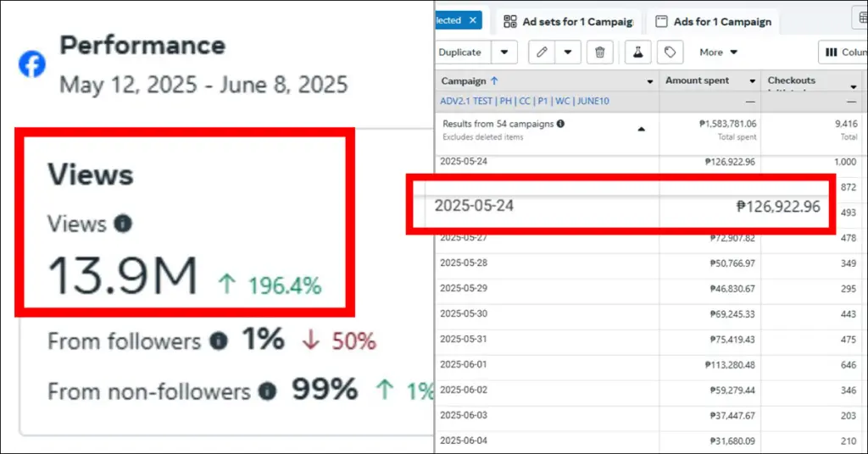Click the ₱31,680.09 amount cell
The width and height of the screenshot is (868, 454).
[732, 441]
